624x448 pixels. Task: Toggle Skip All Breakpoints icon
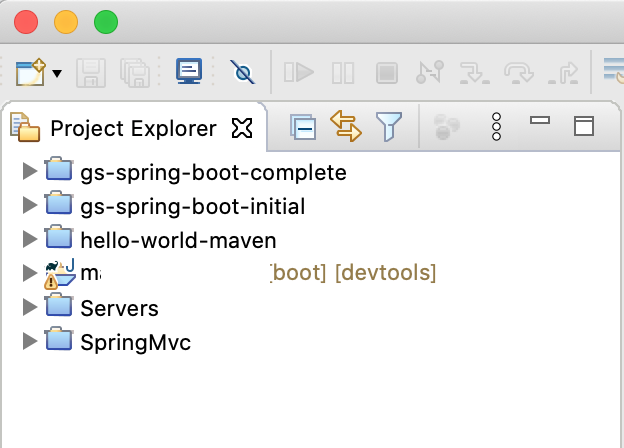point(242,72)
